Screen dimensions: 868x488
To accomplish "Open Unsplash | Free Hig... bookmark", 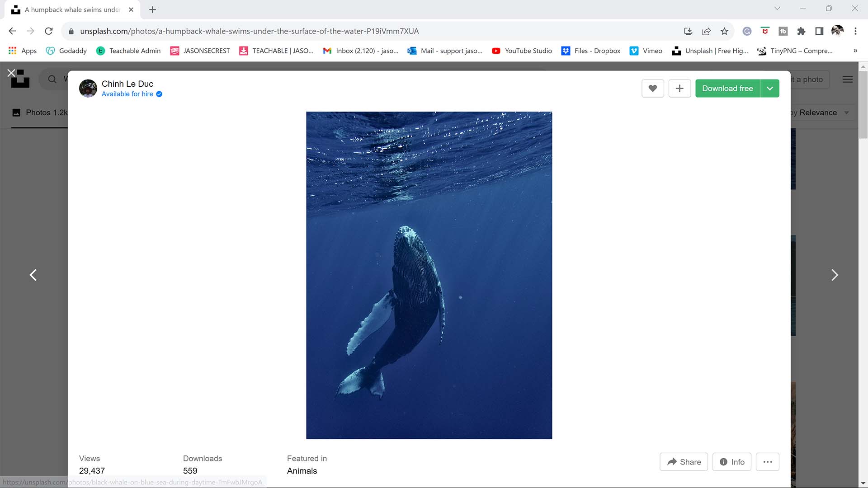I will [710, 51].
